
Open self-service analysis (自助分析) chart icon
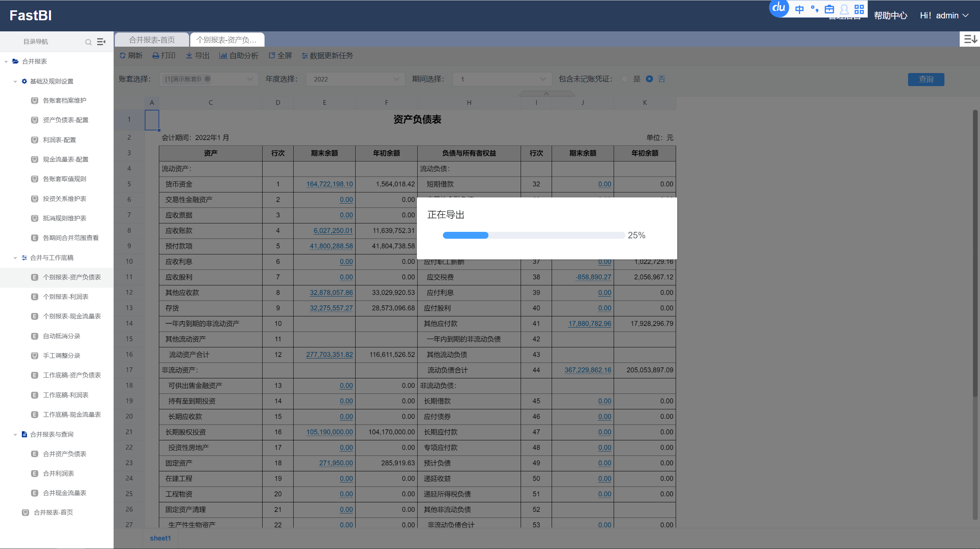coord(223,55)
